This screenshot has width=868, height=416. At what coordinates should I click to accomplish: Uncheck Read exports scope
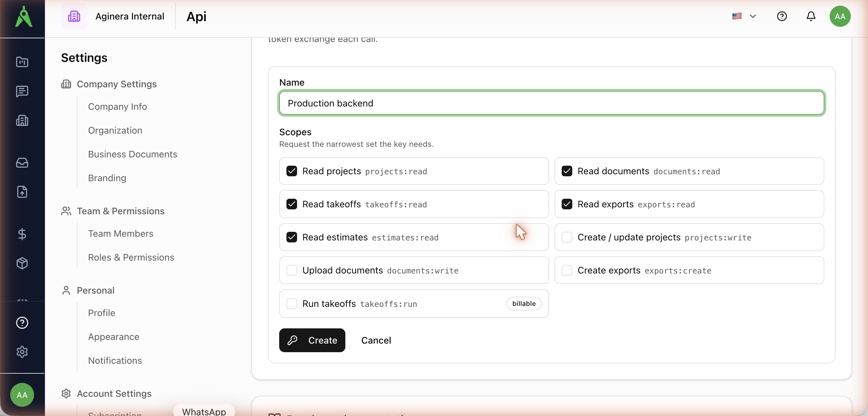[567, 204]
